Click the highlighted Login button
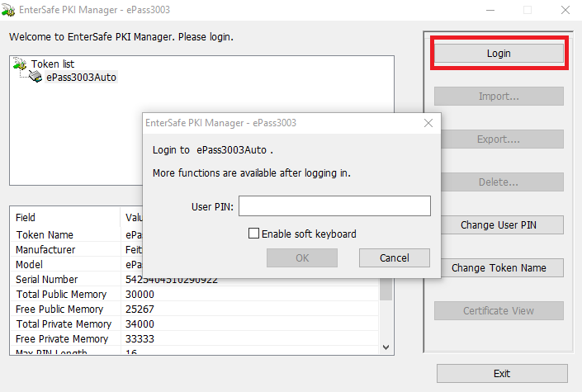 pos(499,53)
